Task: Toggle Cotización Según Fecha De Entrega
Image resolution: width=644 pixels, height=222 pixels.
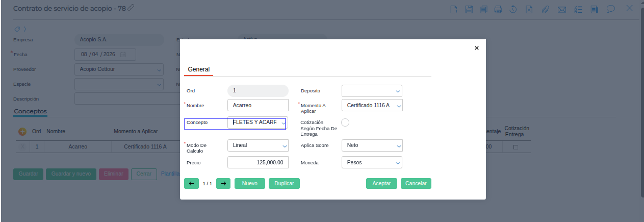Action: pos(345,122)
